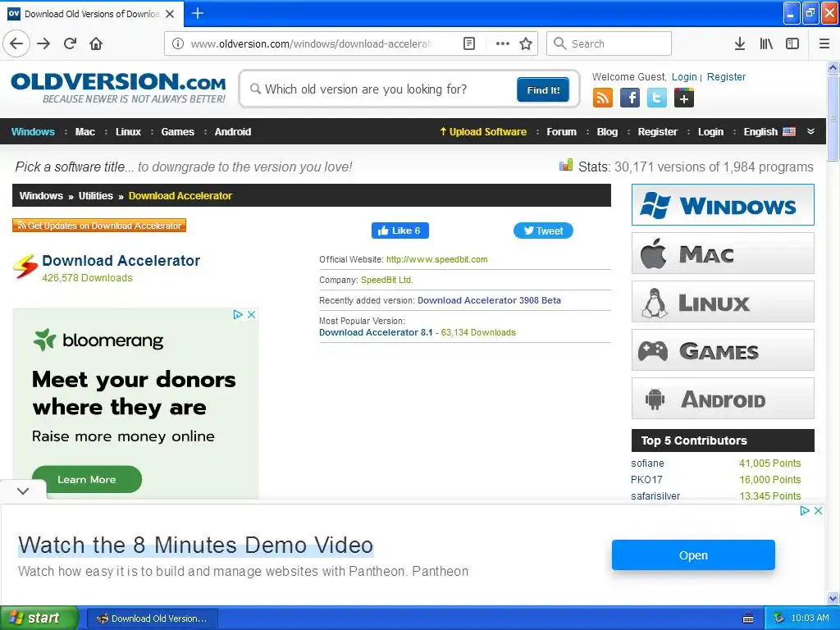Click the browser address bar URL
The image size is (840, 630).
(x=311, y=43)
